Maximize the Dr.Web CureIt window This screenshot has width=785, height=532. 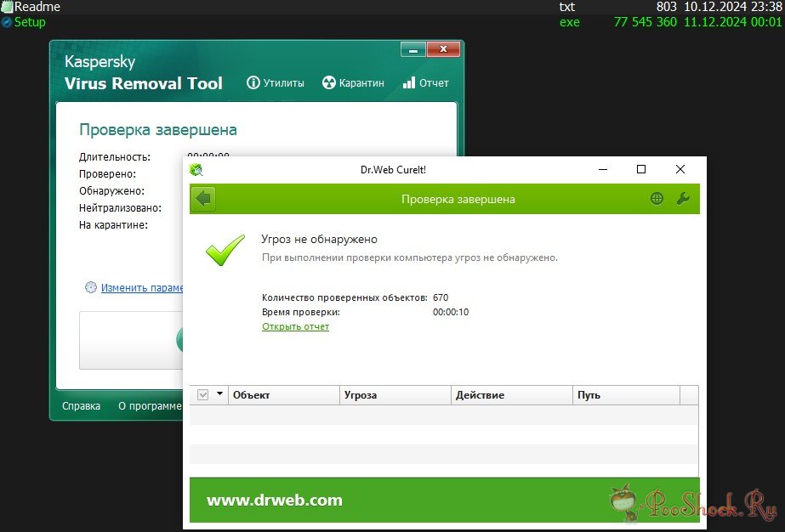coord(640,170)
